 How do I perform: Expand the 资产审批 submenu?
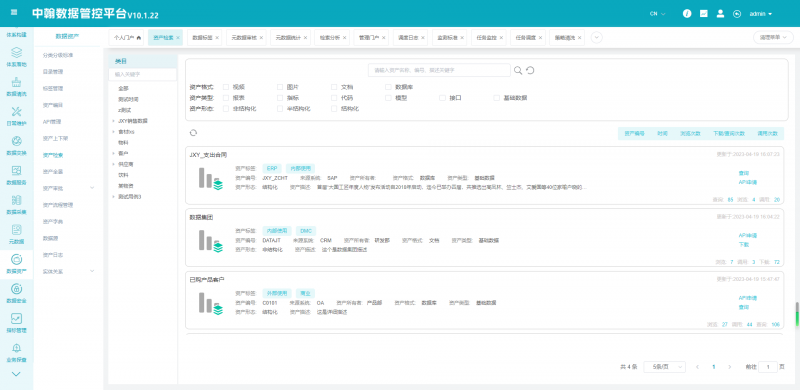click(92, 188)
